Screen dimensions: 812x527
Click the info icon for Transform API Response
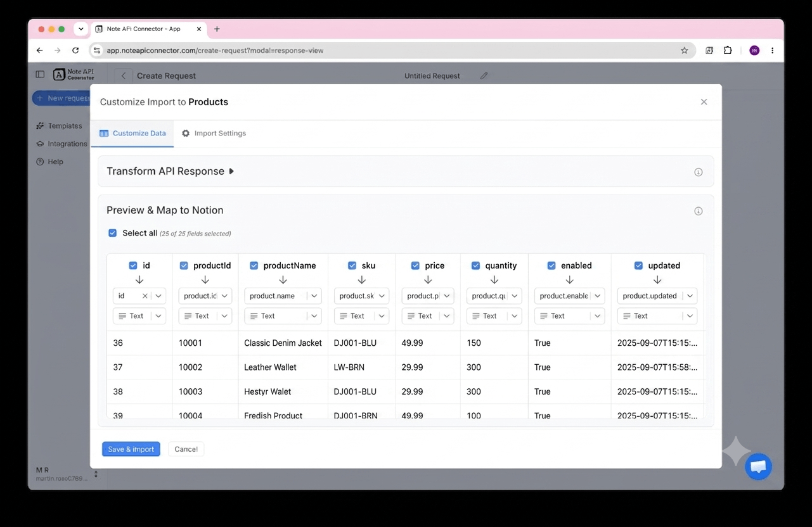699,172
